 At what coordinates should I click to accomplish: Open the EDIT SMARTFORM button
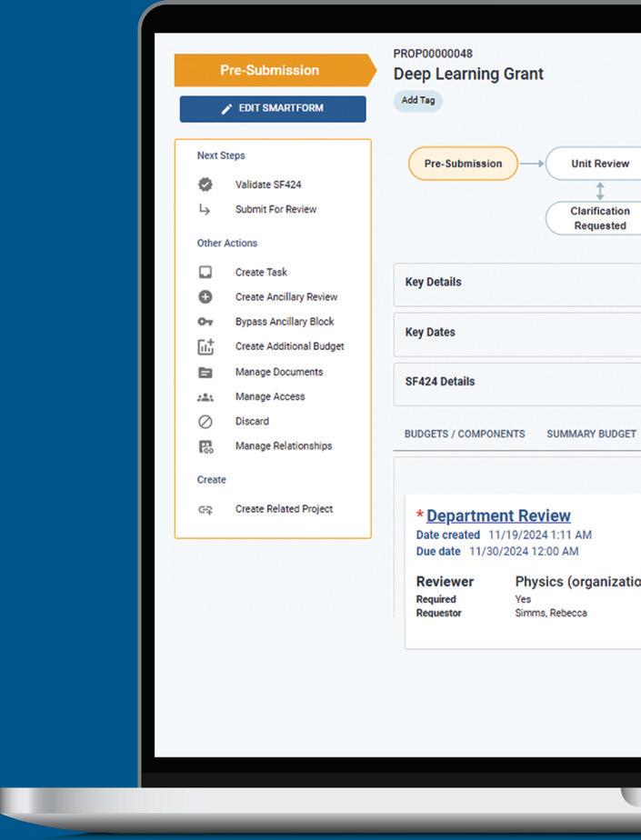click(273, 109)
